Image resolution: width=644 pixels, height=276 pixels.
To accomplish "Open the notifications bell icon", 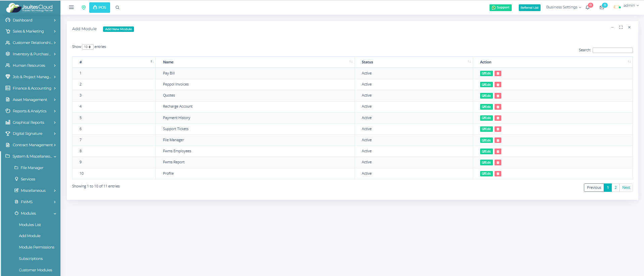I will click(588, 7).
